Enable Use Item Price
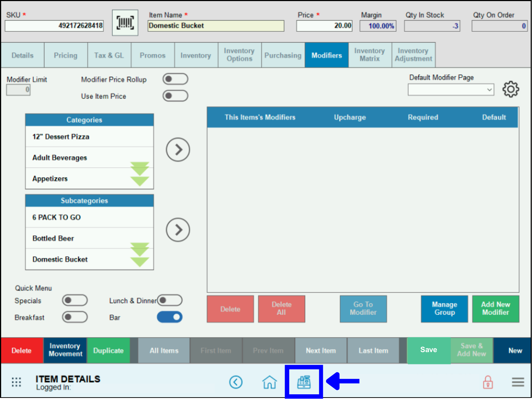 (175, 96)
